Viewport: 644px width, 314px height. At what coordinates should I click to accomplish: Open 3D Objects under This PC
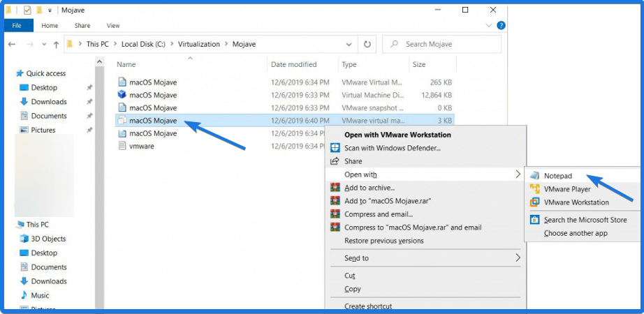click(x=48, y=239)
